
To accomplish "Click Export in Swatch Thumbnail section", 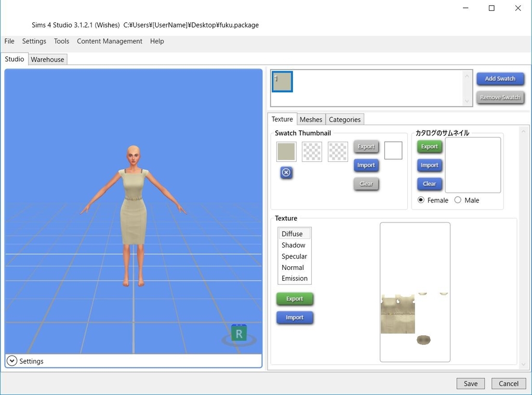I will pyautogui.click(x=366, y=146).
